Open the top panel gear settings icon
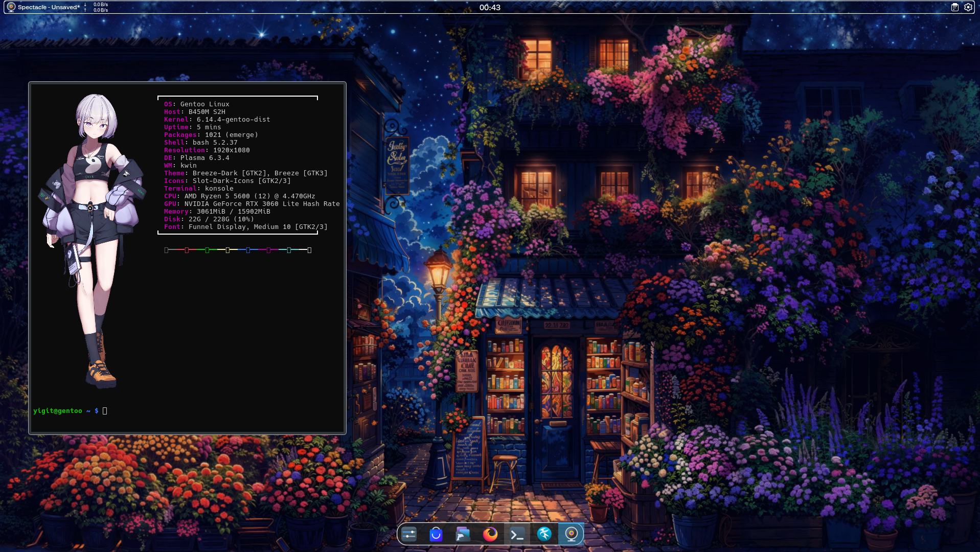Viewport: 980px width, 552px height. 968,7
